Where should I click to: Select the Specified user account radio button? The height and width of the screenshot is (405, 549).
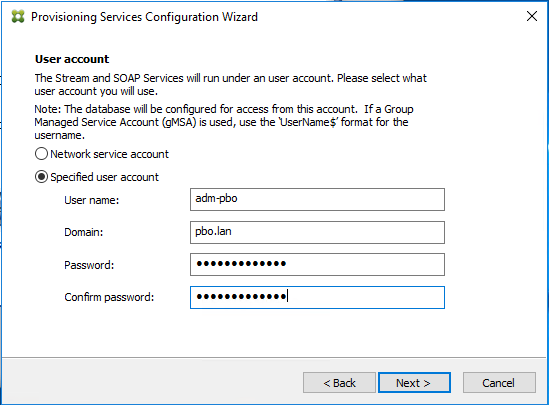pyautogui.click(x=41, y=177)
